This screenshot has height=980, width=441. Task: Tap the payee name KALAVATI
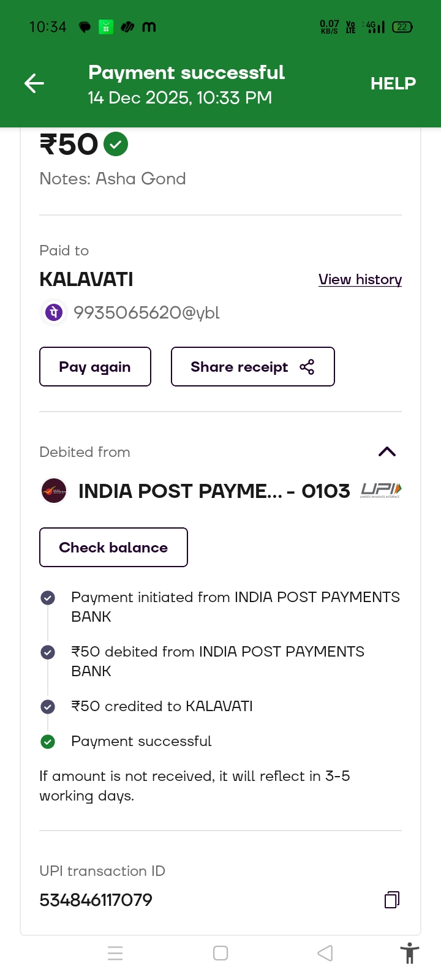click(x=86, y=279)
